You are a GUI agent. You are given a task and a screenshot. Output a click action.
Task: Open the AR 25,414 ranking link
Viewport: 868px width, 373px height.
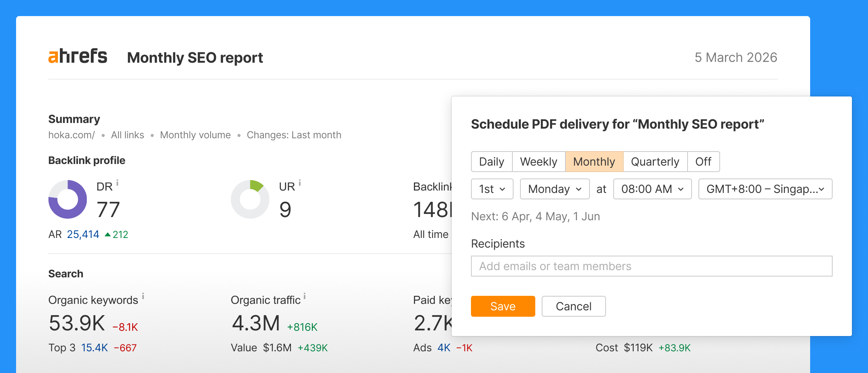click(x=83, y=234)
